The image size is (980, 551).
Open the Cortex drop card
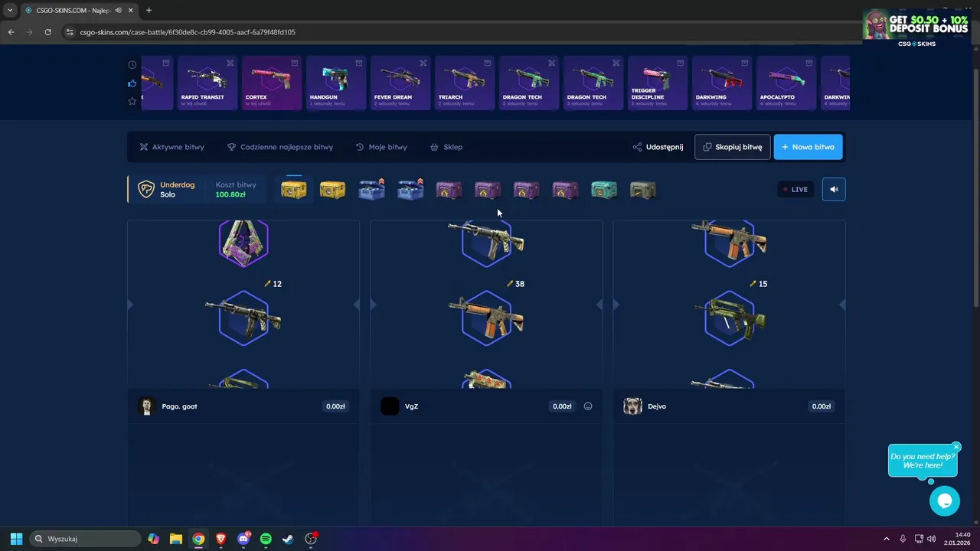(x=272, y=83)
